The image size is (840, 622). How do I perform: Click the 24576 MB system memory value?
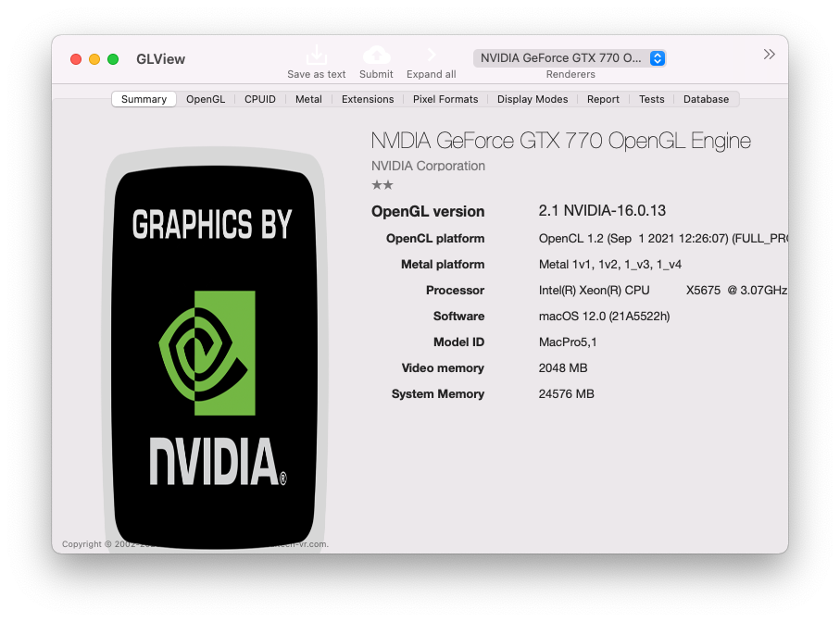566,394
